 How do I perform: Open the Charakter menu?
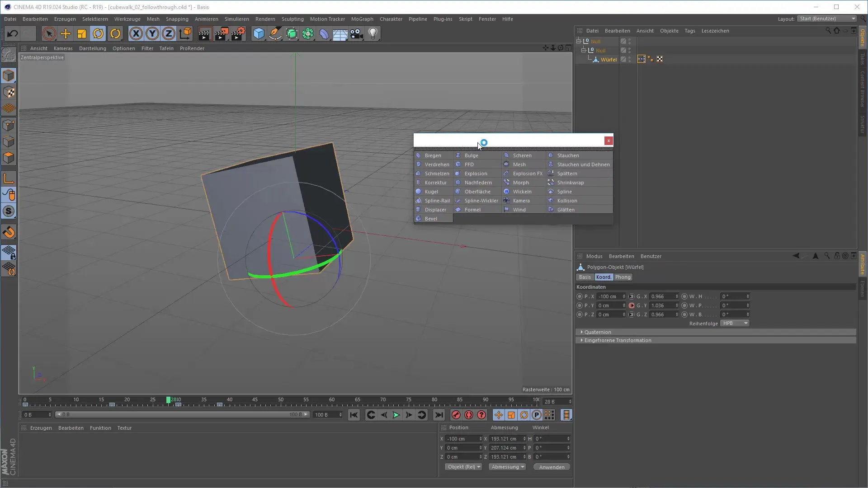(x=391, y=19)
